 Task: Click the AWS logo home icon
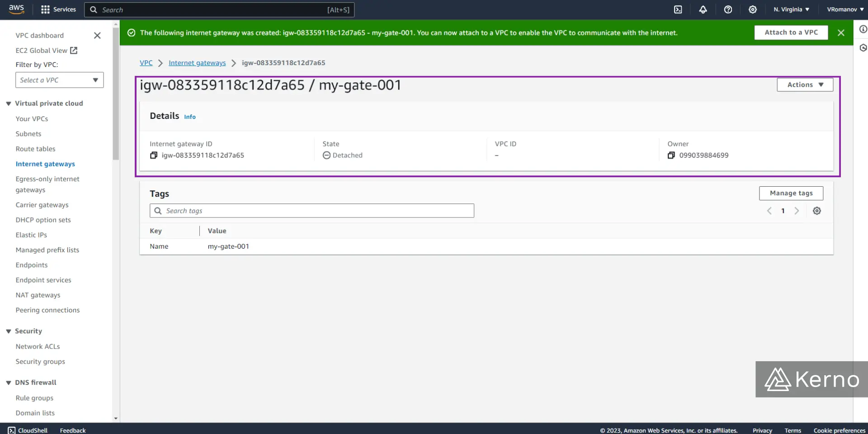(16, 9)
